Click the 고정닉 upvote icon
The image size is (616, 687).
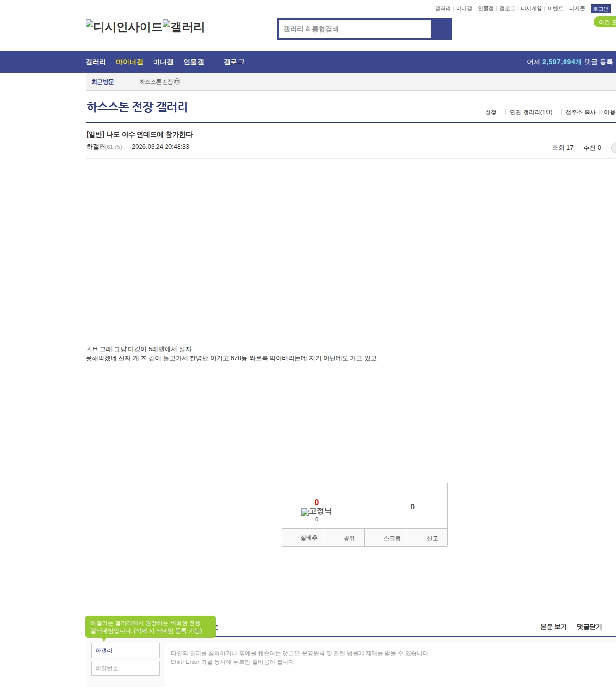[305, 512]
